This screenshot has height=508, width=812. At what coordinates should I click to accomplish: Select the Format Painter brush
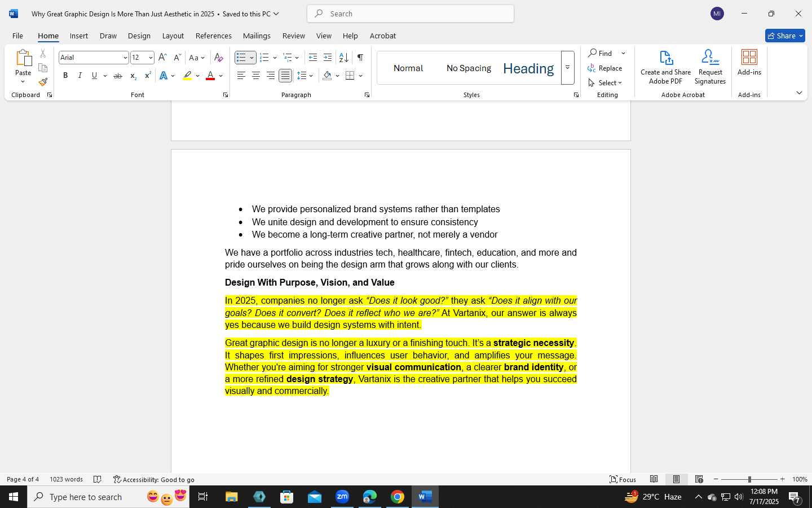click(43, 82)
